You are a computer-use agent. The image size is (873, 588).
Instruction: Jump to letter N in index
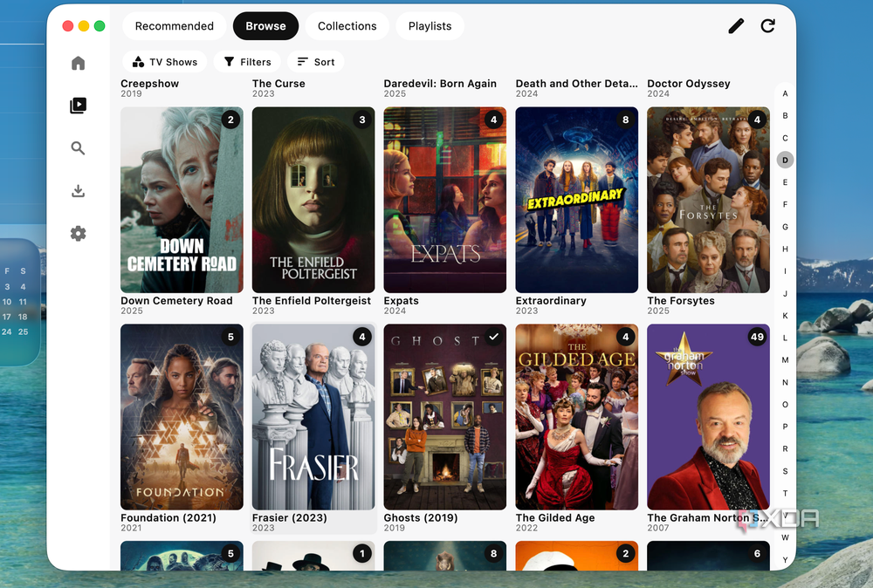point(785,382)
